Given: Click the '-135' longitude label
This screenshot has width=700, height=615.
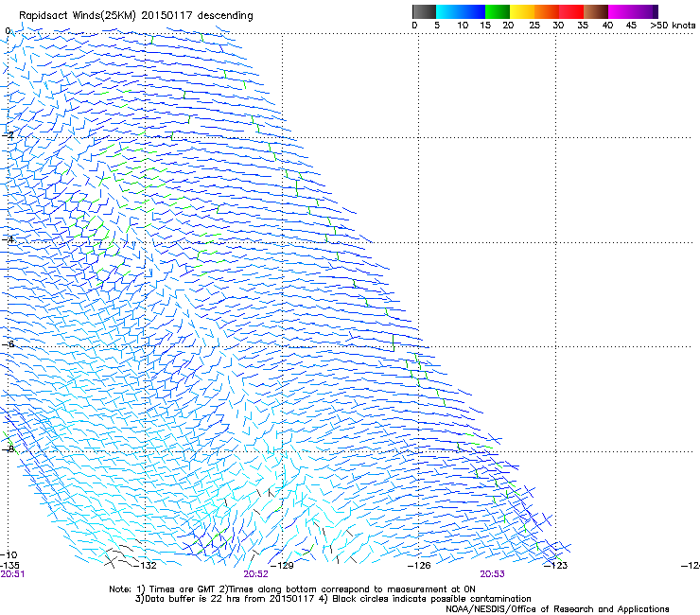Looking at the screenshot, I should click(x=9, y=566).
